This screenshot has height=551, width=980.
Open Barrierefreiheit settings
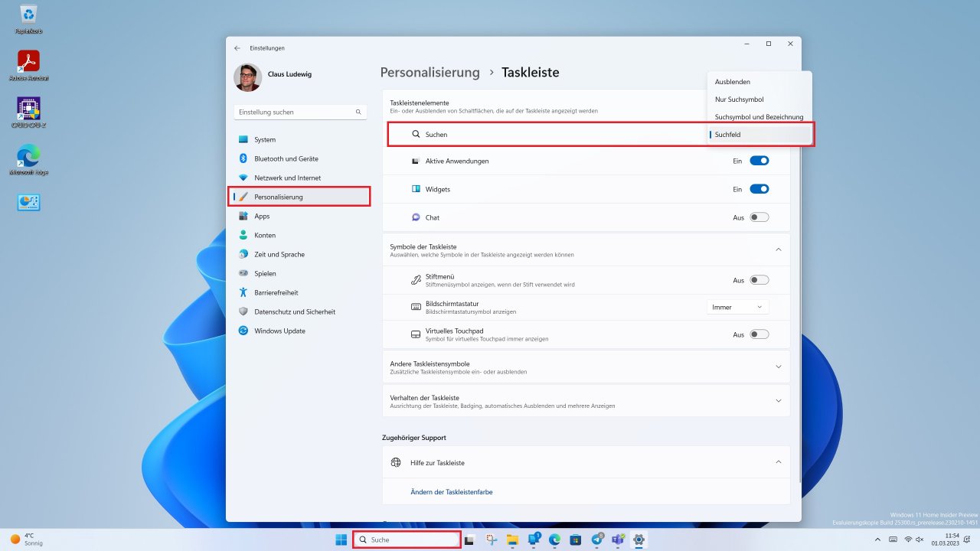(x=300, y=292)
